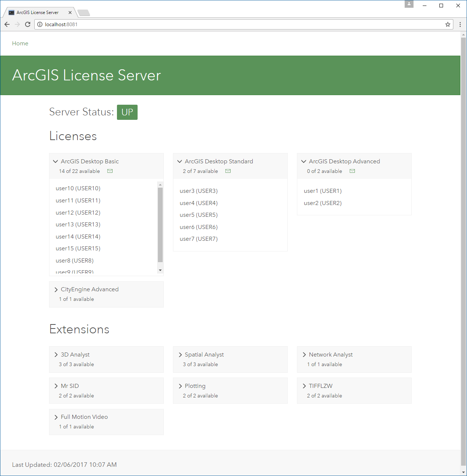Image resolution: width=467 pixels, height=476 pixels.
Task: Select user11 (USER11) entry
Action: click(x=78, y=201)
